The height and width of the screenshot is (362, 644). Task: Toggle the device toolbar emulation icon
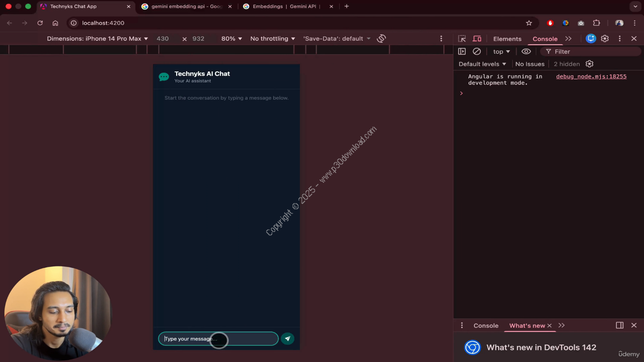pyautogui.click(x=477, y=39)
